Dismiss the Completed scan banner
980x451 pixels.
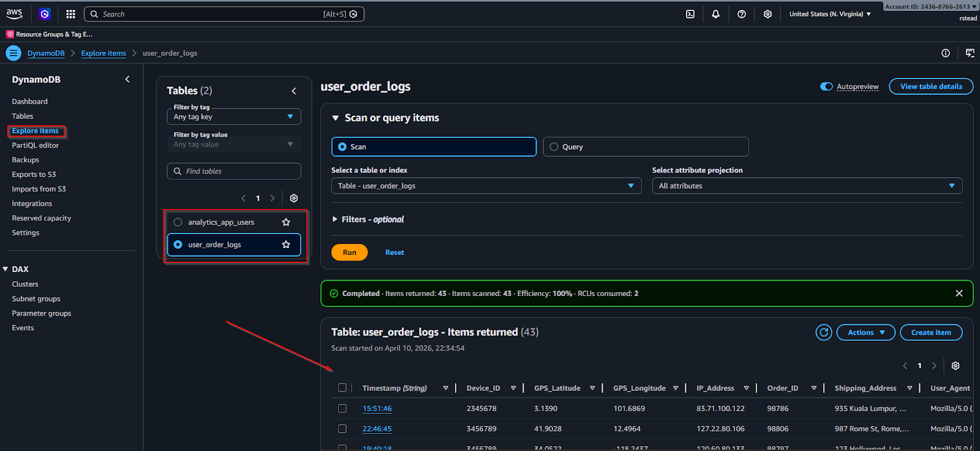(x=959, y=294)
